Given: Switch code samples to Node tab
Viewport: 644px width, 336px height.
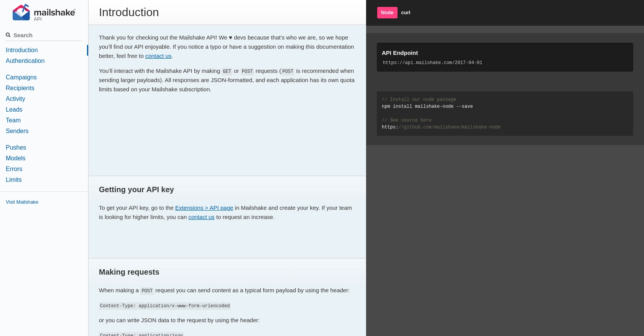Looking at the screenshot, I should pyautogui.click(x=387, y=13).
